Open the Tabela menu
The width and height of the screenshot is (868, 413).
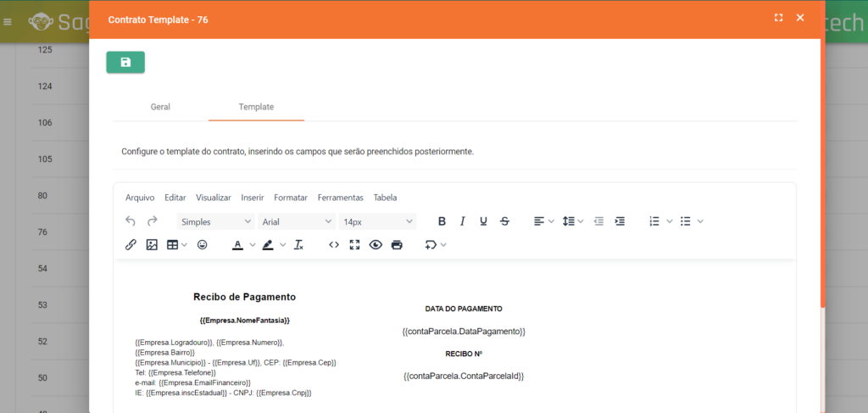(385, 198)
